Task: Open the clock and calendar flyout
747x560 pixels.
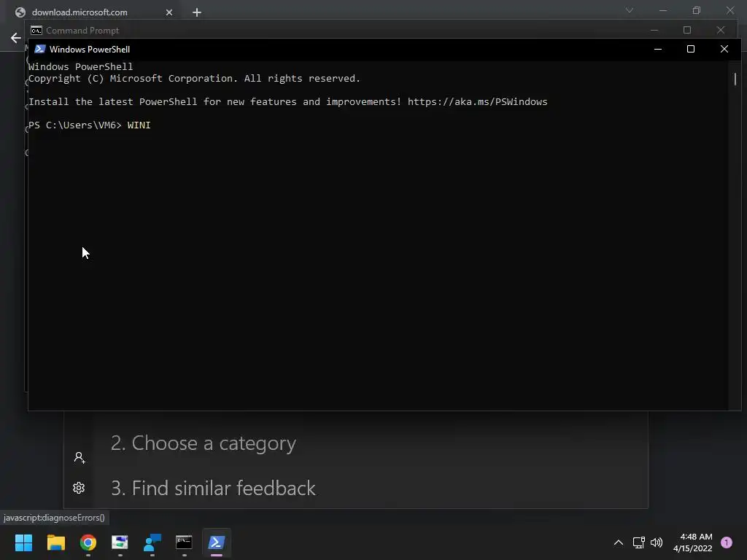Action: pos(693,542)
